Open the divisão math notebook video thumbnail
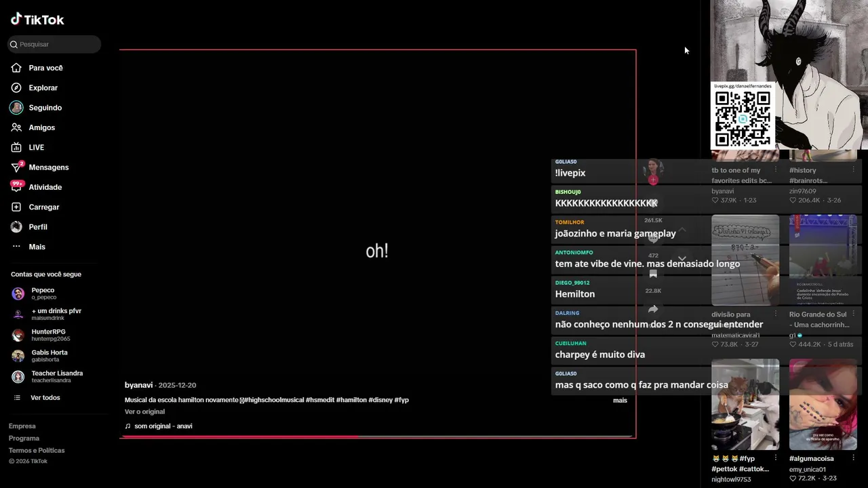The image size is (868, 488). tap(745, 260)
